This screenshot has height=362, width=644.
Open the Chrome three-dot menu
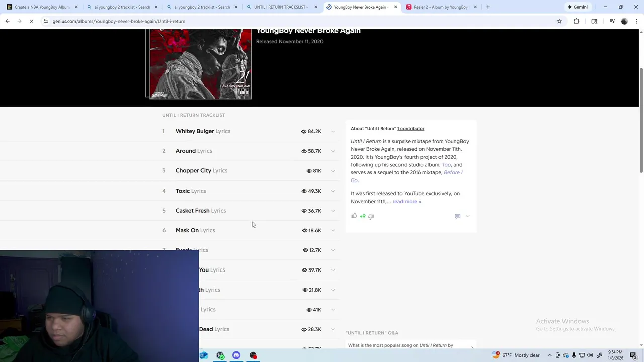pyautogui.click(x=636, y=21)
